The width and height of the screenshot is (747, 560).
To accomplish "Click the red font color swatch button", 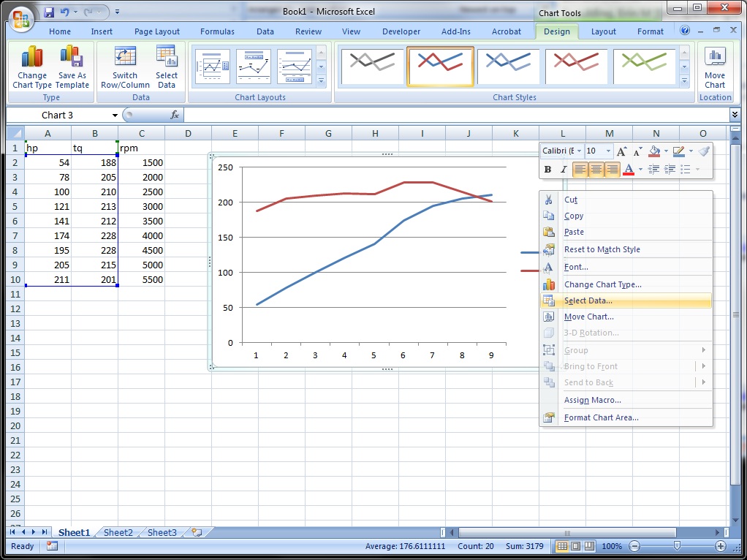I will tap(628, 170).
